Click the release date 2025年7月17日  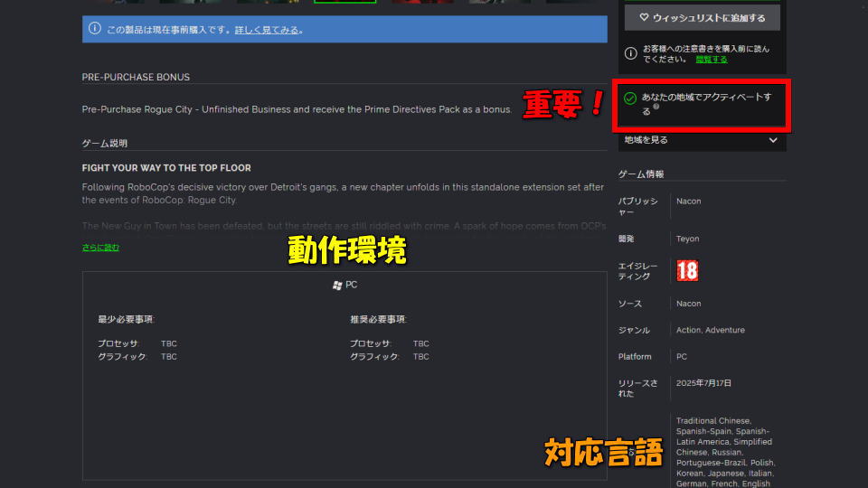point(703,383)
